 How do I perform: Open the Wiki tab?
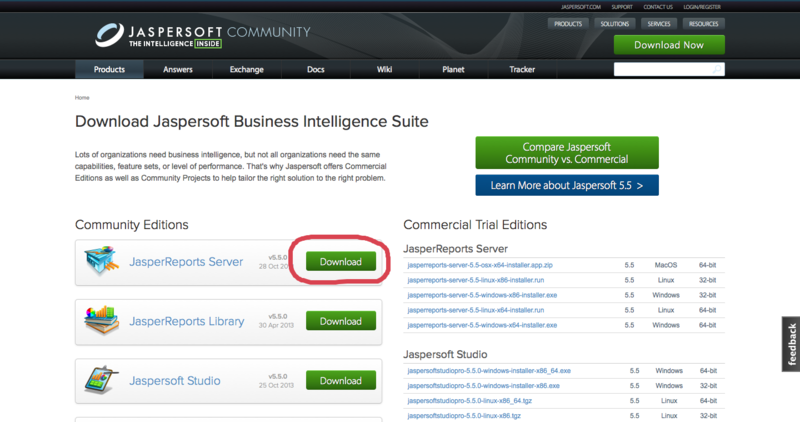[384, 69]
